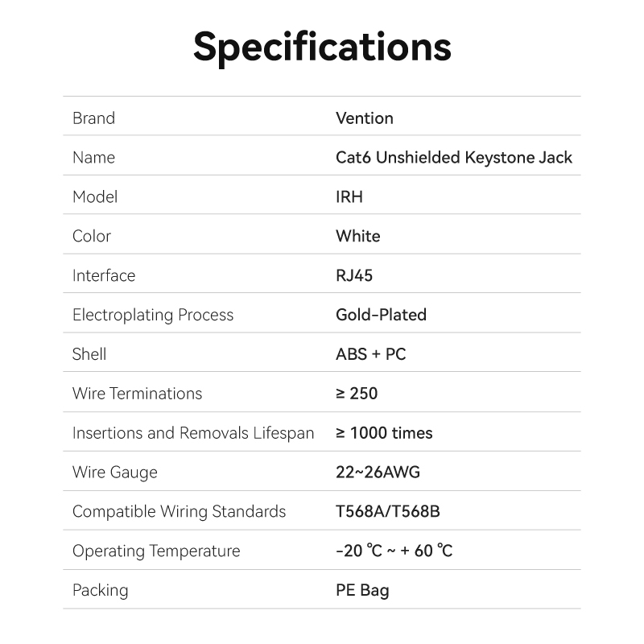Select the Insertions and Removals Lifespan label
Image resolution: width=644 pixels, height=644 pixels.
coord(193,433)
